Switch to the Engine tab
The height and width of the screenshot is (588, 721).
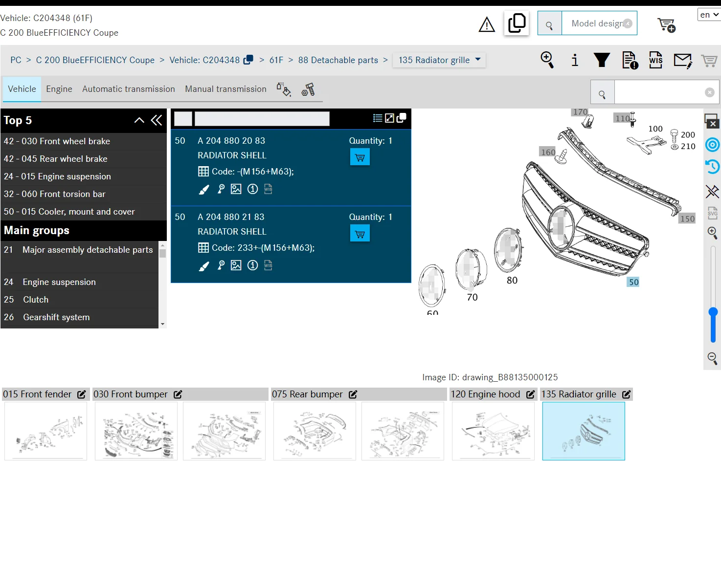coord(59,89)
